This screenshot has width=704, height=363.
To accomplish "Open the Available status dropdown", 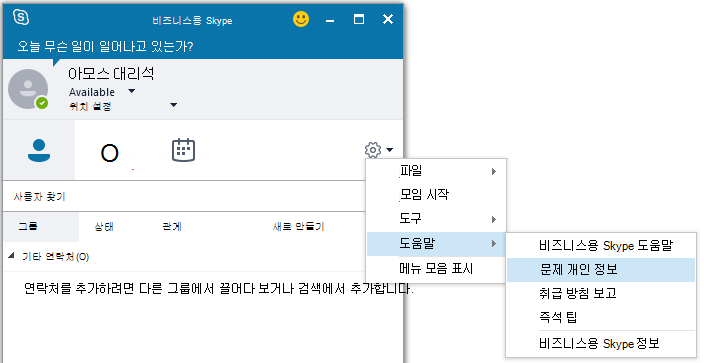I will 132,91.
